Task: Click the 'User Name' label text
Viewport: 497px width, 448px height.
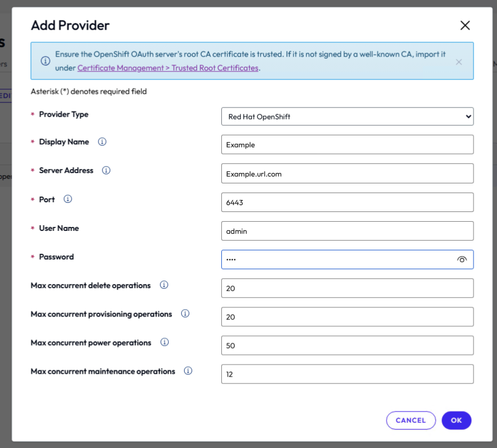Action: (59, 228)
